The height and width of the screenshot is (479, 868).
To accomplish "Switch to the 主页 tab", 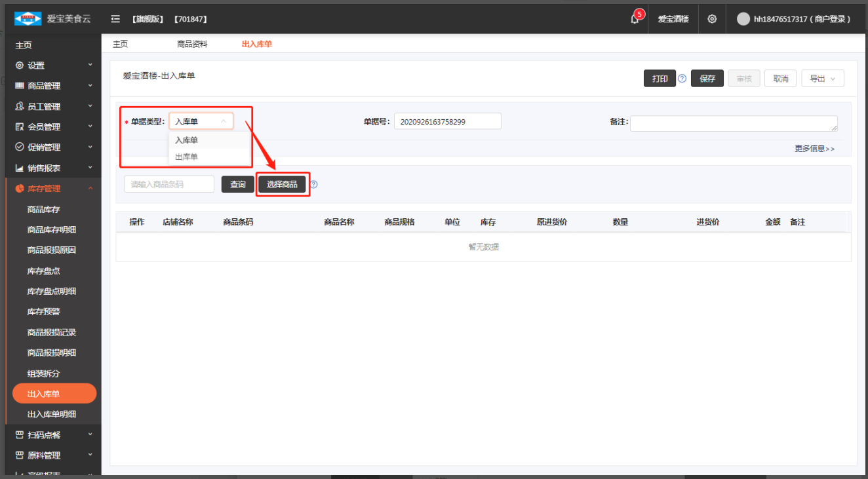I will click(120, 44).
